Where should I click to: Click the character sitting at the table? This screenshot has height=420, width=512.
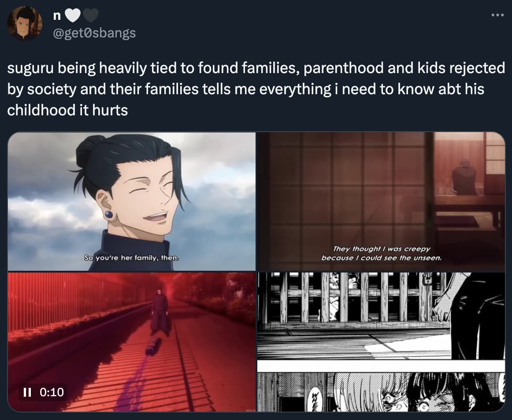(x=464, y=178)
